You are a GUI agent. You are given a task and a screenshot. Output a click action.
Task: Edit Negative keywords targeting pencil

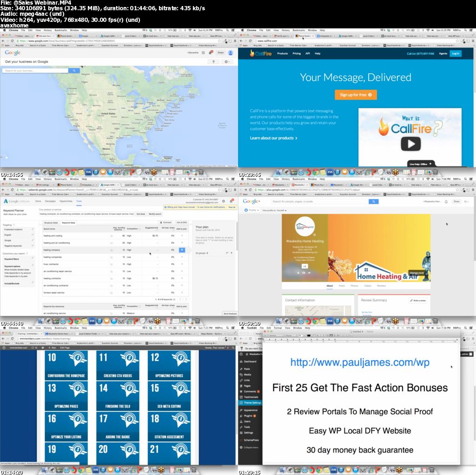point(33,246)
